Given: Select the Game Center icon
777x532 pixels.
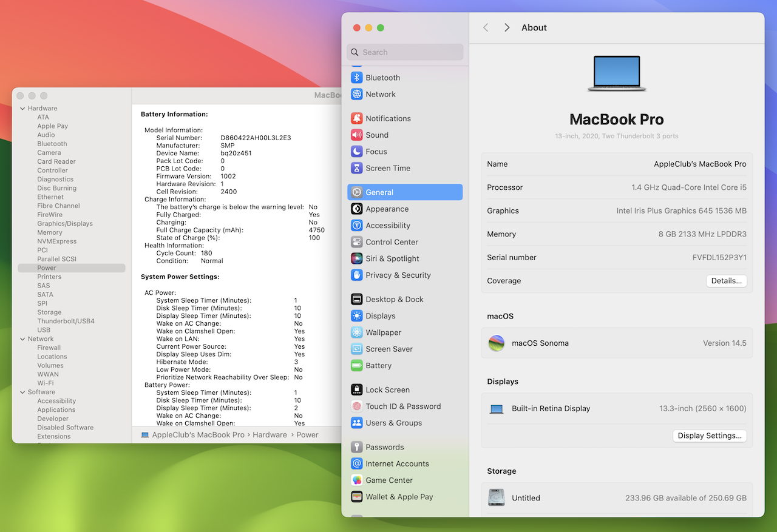Looking at the screenshot, I should tap(357, 480).
